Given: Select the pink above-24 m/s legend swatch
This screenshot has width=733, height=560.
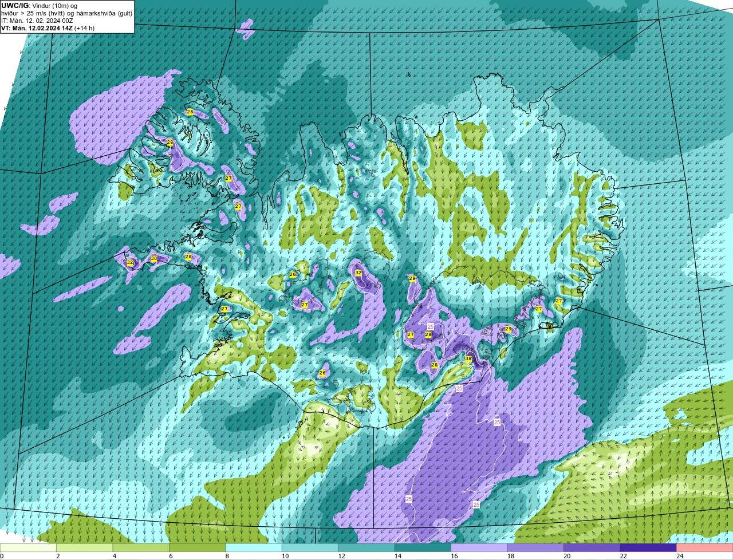Looking at the screenshot, I should [705, 547].
